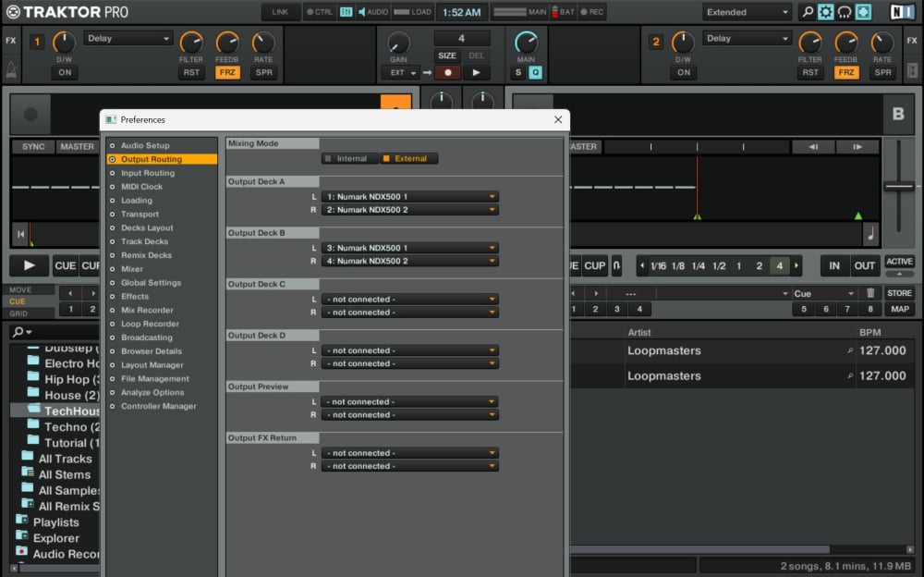Toggle SPR on FX unit 2
This screenshot has height=577, width=924.
(882, 72)
